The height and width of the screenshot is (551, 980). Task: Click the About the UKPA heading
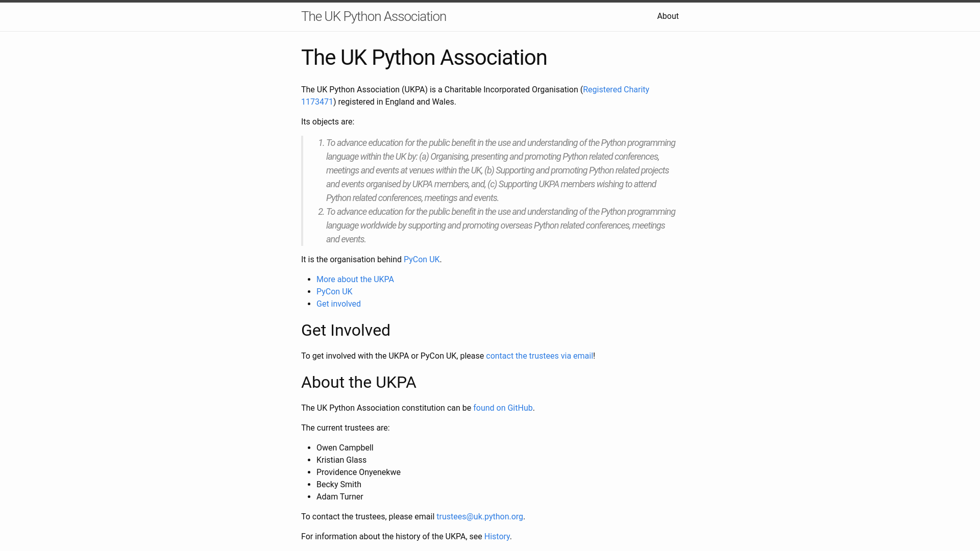(x=359, y=382)
